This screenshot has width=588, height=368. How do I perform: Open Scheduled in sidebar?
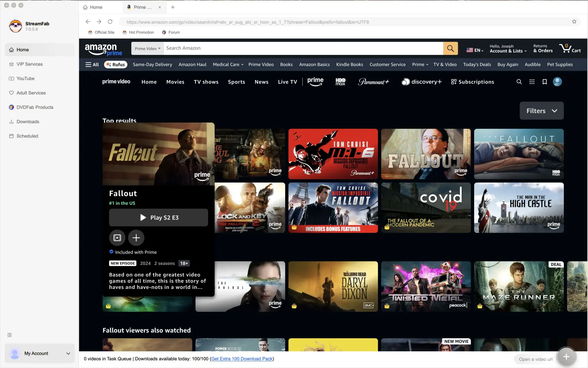40,136
